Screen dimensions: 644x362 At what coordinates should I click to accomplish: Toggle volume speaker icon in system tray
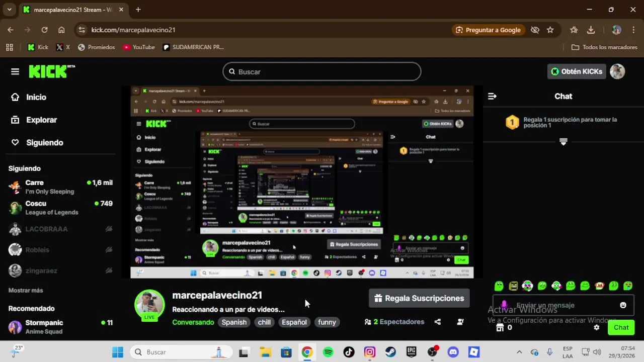[x=597, y=352]
